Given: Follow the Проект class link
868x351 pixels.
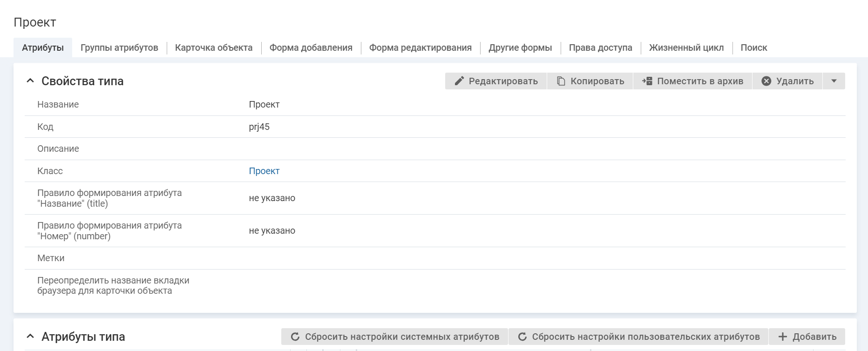Looking at the screenshot, I should click(264, 171).
